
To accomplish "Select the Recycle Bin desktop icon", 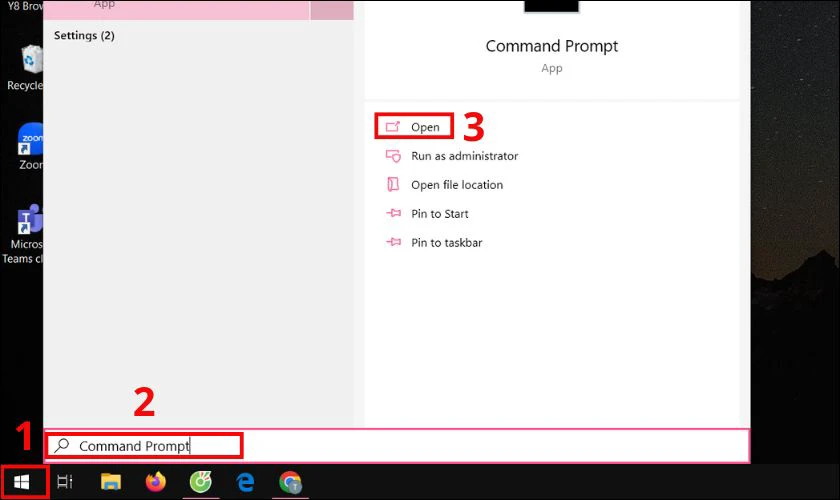I will click(26, 69).
